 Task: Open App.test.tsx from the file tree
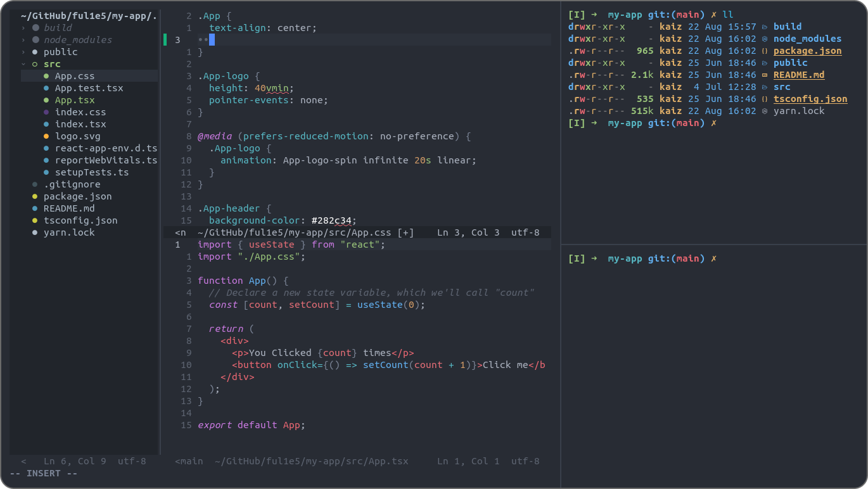tap(89, 88)
